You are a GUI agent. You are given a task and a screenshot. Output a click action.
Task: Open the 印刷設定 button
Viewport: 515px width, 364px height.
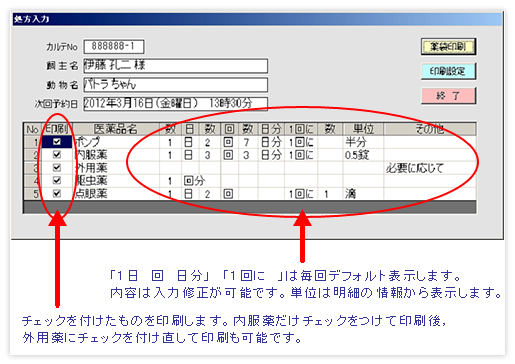[448, 71]
